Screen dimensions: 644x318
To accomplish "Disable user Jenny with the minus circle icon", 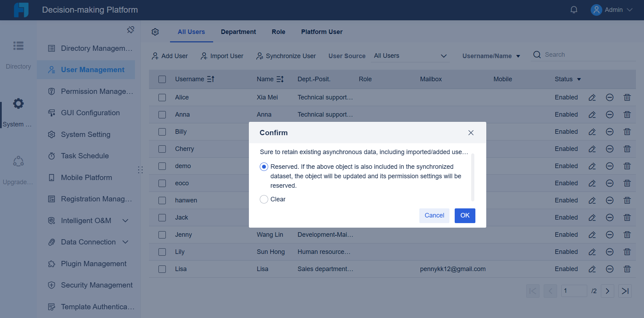I will click(x=610, y=235).
